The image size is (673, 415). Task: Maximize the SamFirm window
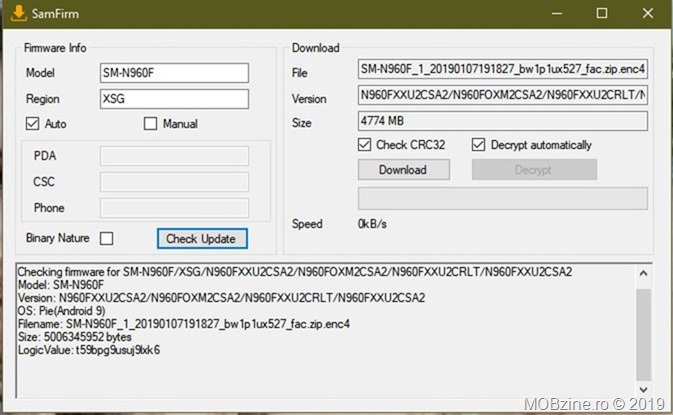point(602,13)
